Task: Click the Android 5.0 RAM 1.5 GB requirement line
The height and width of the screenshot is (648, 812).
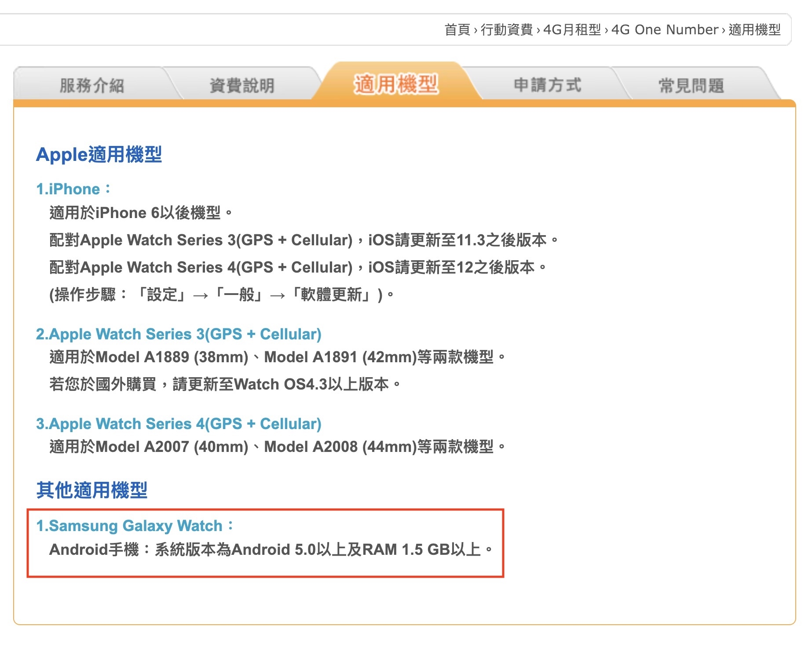Action: pos(271,550)
